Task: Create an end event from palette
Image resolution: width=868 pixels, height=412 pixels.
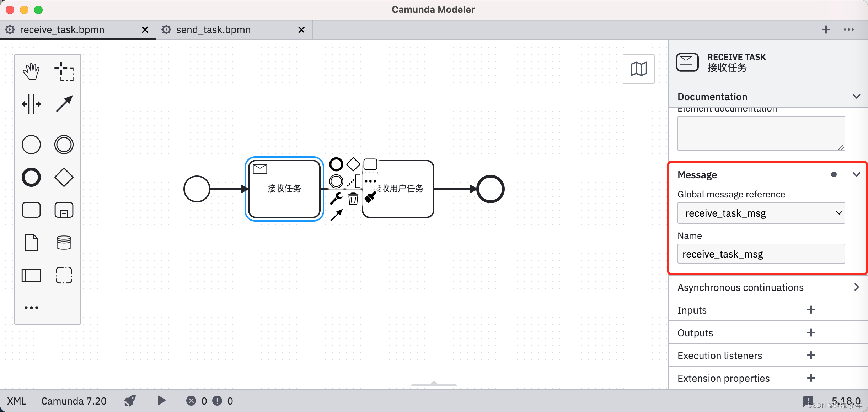Action: (31, 177)
